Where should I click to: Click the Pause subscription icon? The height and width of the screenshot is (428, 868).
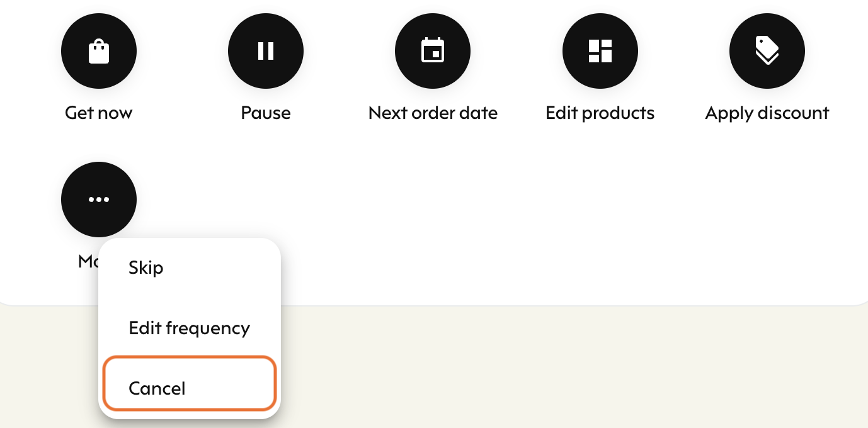266,51
